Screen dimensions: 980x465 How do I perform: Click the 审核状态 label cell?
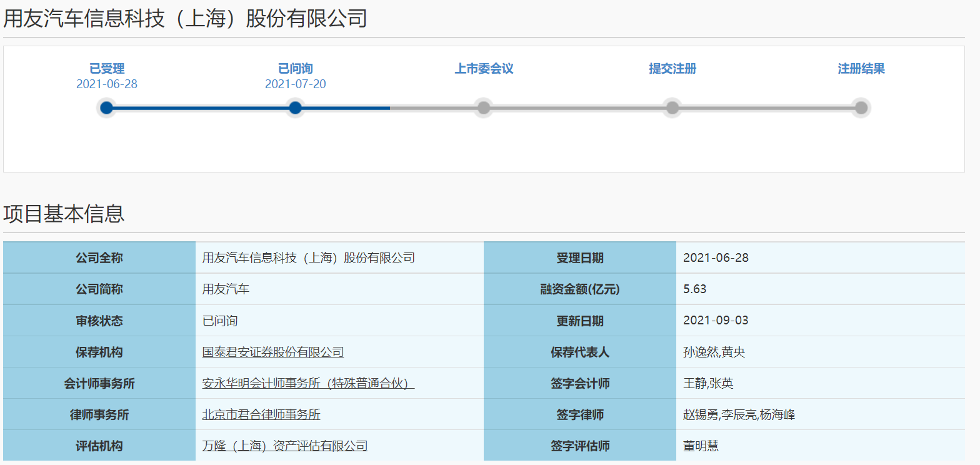pos(99,321)
